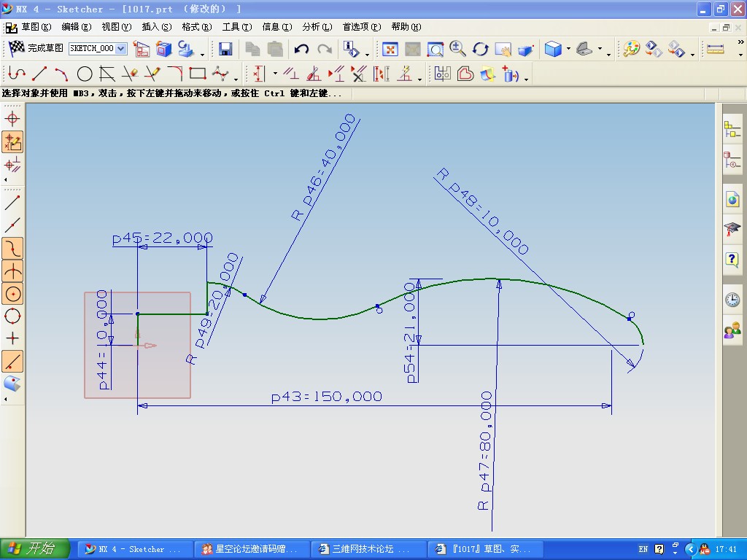Click the Edit Object Display palette icon
Viewport: 747px width, 560px height.
point(631,49)
